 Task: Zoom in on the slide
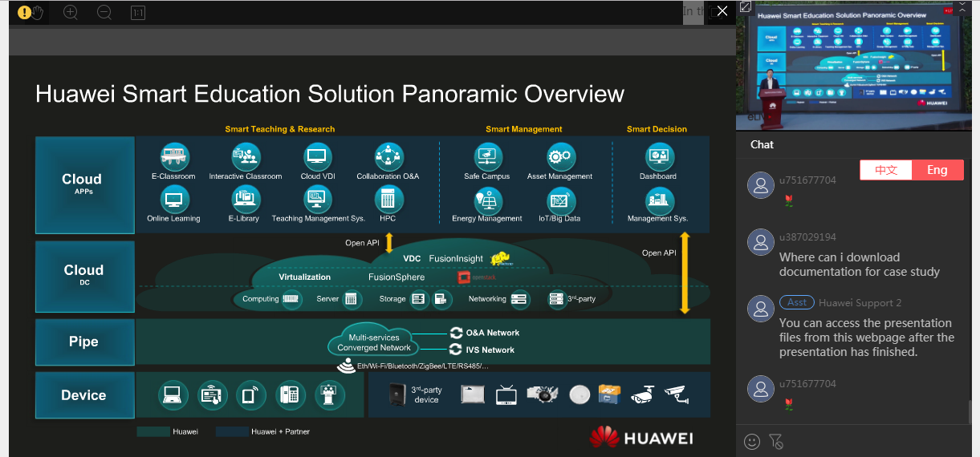pos(71,12)
